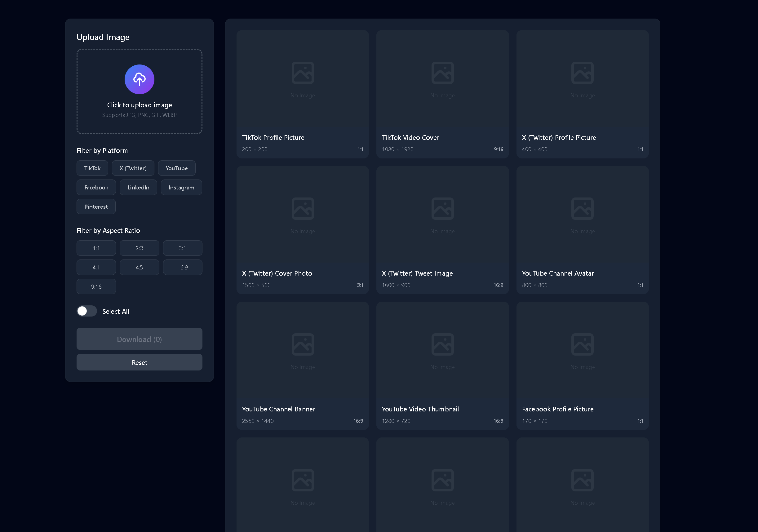The height and width of the screenshot is (532, 758).
Task: Click the No Image icon in Facebook Profile Picture card
Action: pyautogui.click(x=582, y=344)
